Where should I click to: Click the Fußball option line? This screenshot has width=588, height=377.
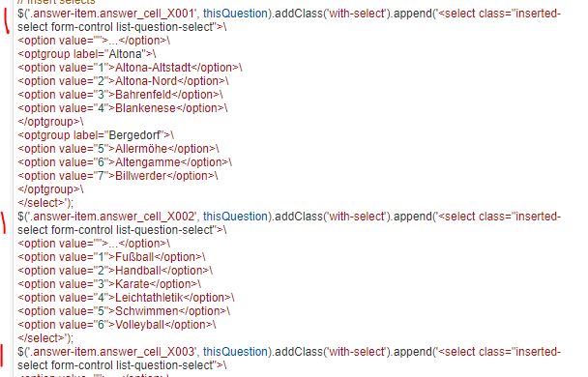click(111, 257)
